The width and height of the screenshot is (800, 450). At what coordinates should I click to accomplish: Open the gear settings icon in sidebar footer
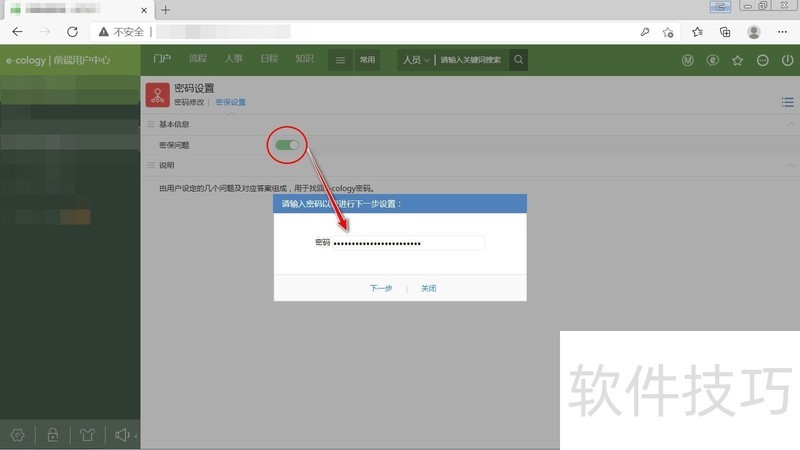(17, 435)
